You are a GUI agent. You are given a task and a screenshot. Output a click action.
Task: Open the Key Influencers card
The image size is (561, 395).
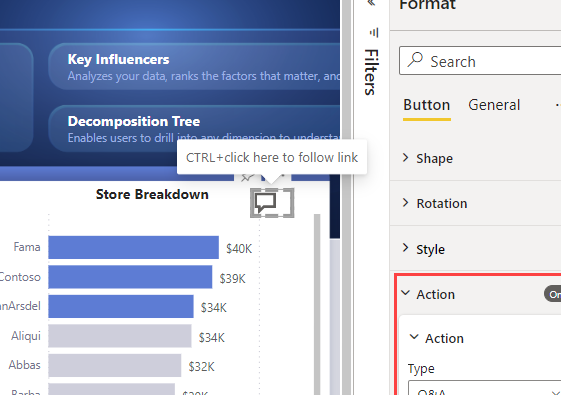point(194,67)
